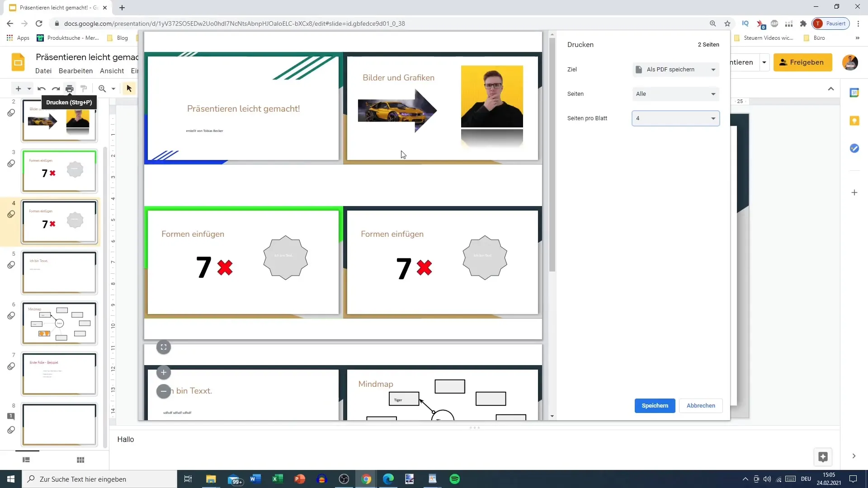Viewport: 868px width, 488px height.
Task: Select blank slide 8 thumbnail
Action: pos(59,424)
